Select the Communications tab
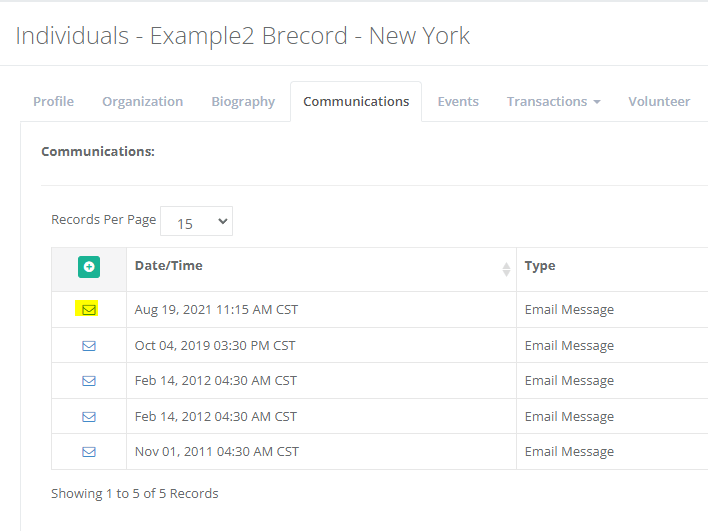The height and width of the screenshot is (531, 708). click(x=356, y=102)
